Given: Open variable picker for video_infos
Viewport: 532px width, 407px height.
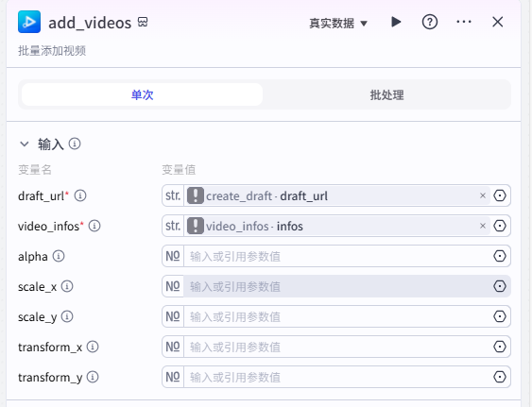Looking at the screenshot, I should [x=500, y=226].
